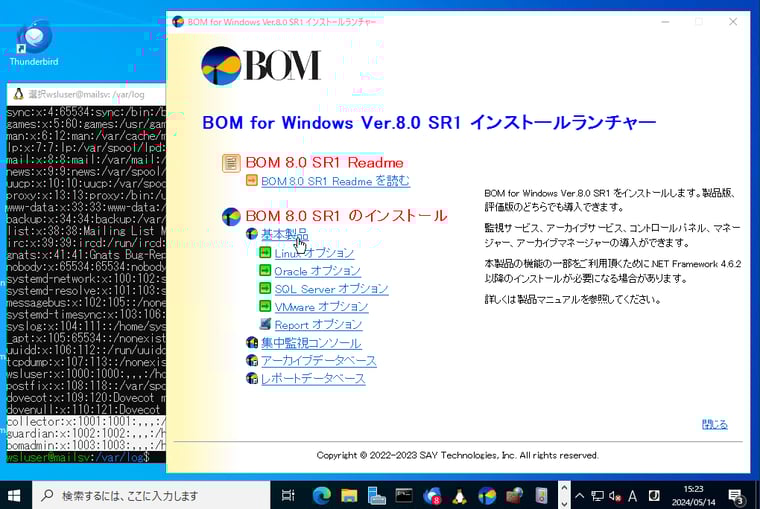Open the Windows Start menu
The height and width of the screenshot is (509, 760).
click(x=15, y=495)
